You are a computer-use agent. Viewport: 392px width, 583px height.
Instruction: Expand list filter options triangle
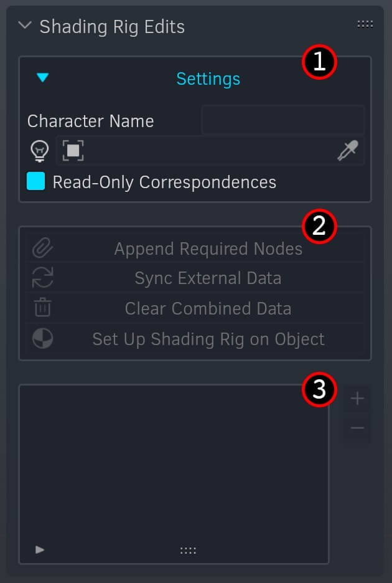pos(40,549)
